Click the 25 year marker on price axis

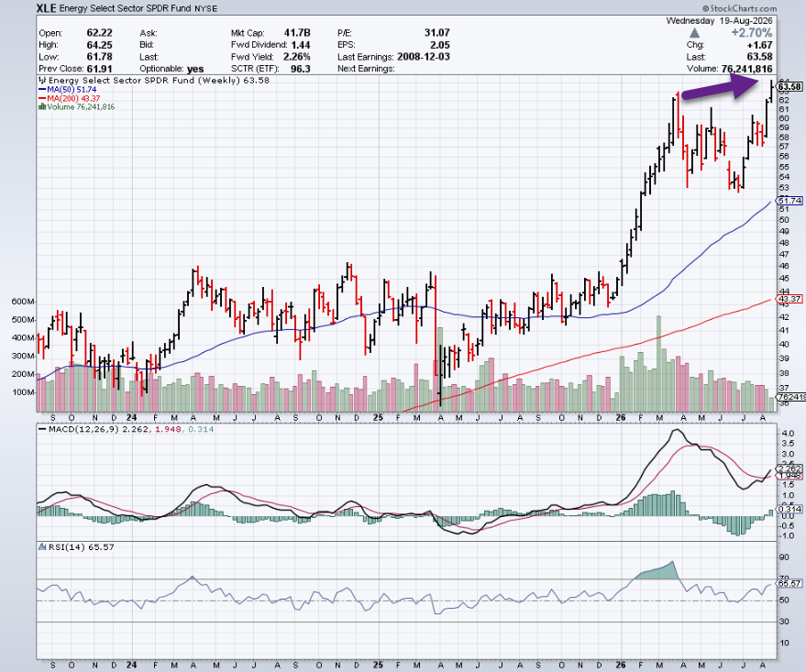tap(378, 418)
